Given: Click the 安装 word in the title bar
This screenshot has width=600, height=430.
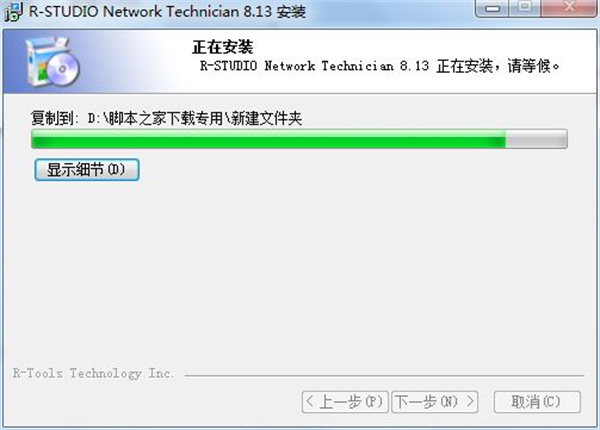Looking at the screenshot, I should pos(291,11).
